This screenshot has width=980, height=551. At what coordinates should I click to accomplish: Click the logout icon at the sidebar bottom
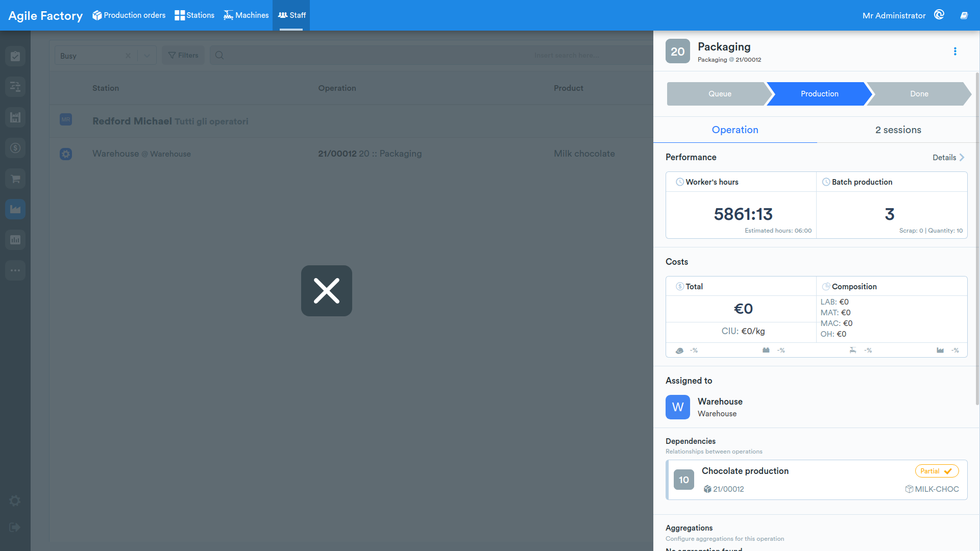pos(15,527)
